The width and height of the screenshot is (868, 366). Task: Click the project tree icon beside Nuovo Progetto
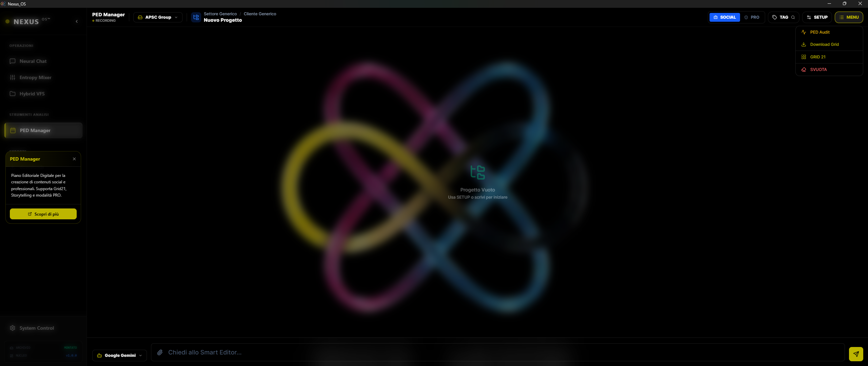(x=196, y=17)
